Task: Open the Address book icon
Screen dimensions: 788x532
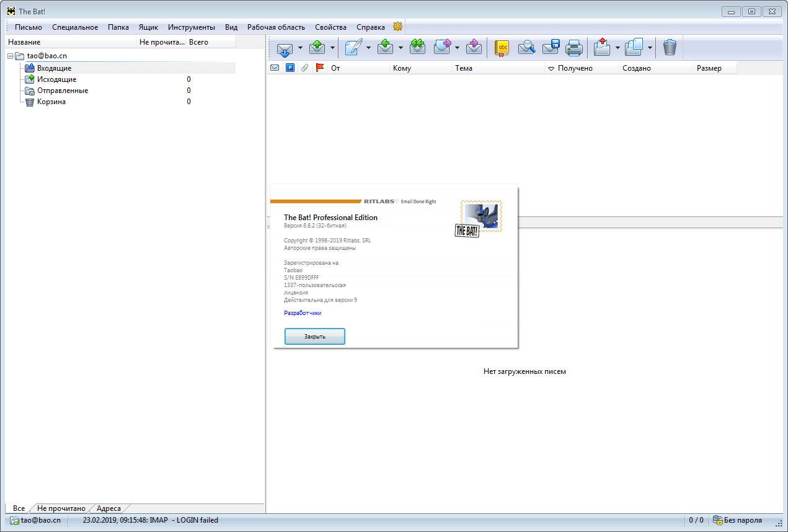Action: click(502, 48)
